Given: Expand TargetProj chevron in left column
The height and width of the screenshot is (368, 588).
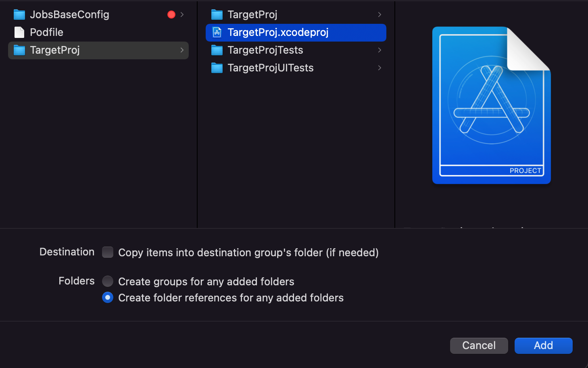Looking at the screenshot, I should click(182, 50).
